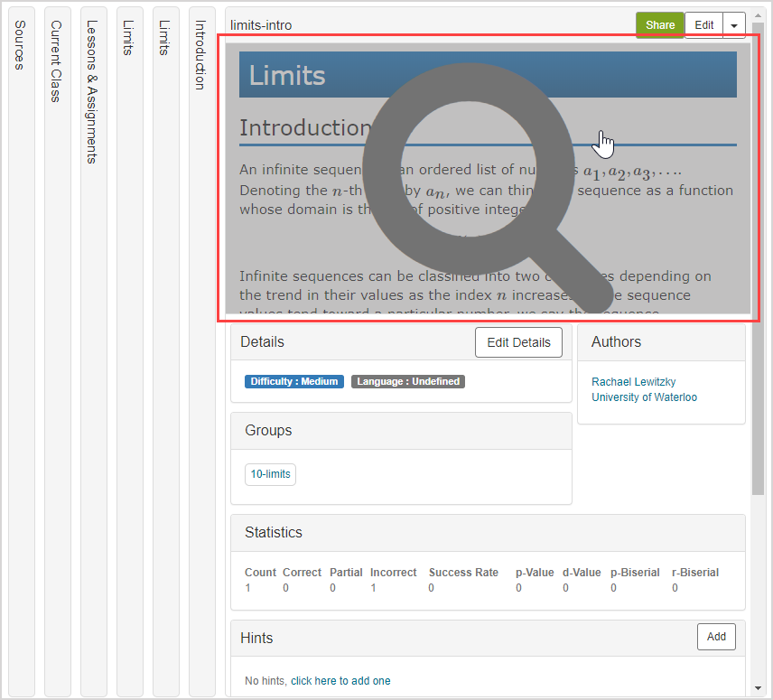Viewport: 773px width, 700px height.
Task: Open the Edit dropdown caret
Action: (734, 25)
